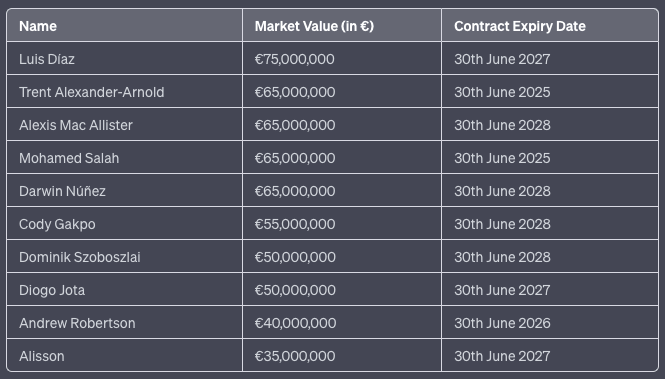This screenshot has width=665, height=379.
Task: Click on Diogo Jota's name
Action: (52, 290)
